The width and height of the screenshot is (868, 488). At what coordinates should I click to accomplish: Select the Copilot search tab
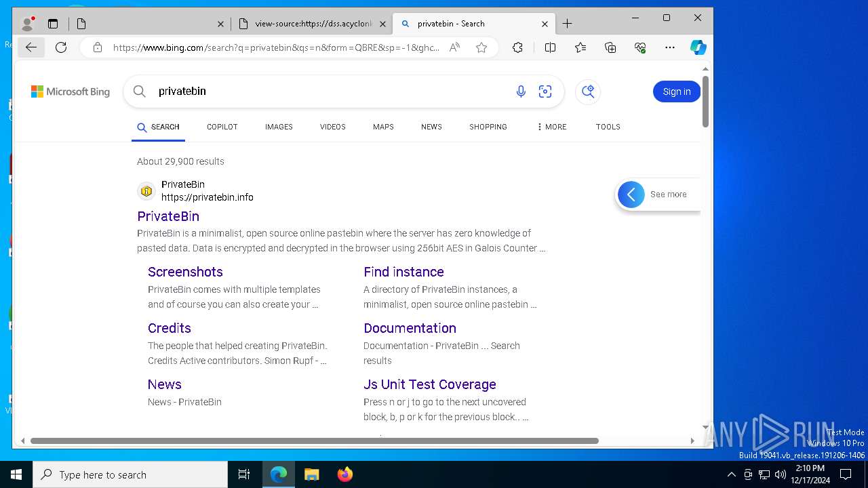(222, 127)
